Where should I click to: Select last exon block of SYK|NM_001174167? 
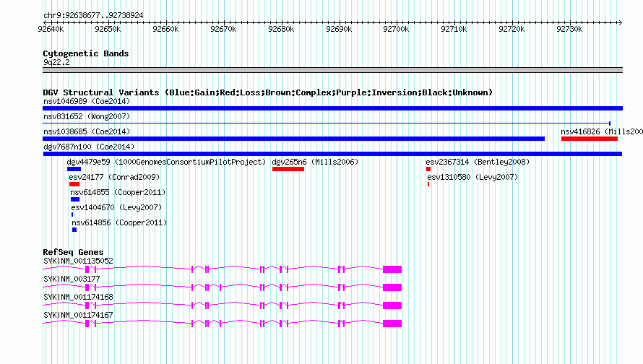[392, 324]
